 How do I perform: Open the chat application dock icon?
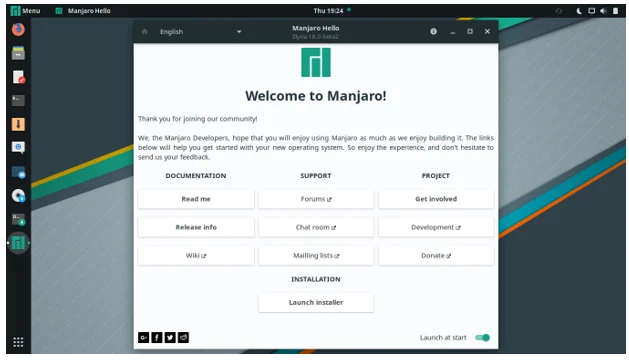point(18,148)
